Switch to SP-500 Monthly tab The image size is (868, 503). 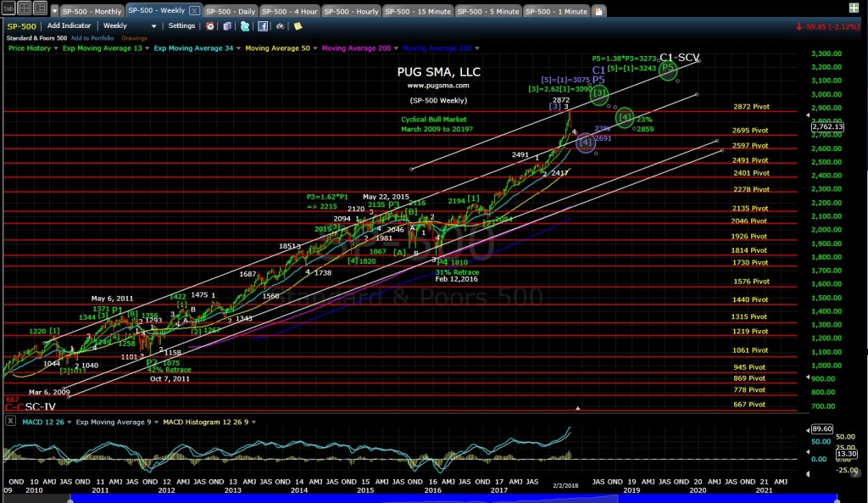[92, 11]
